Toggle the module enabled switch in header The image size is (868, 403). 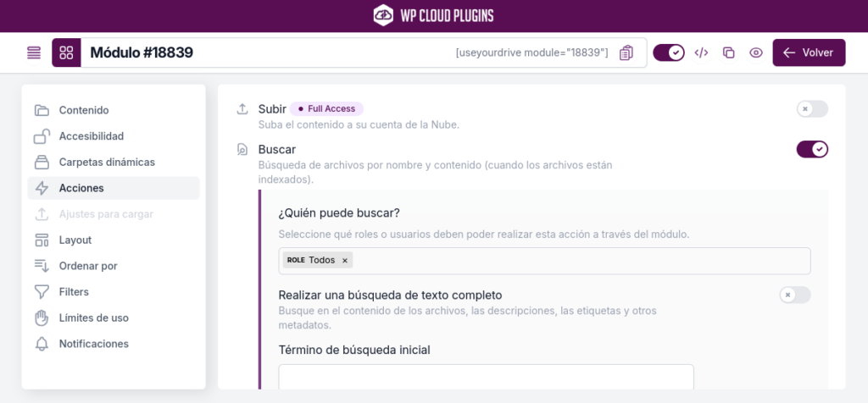click(x=669, y=53)
